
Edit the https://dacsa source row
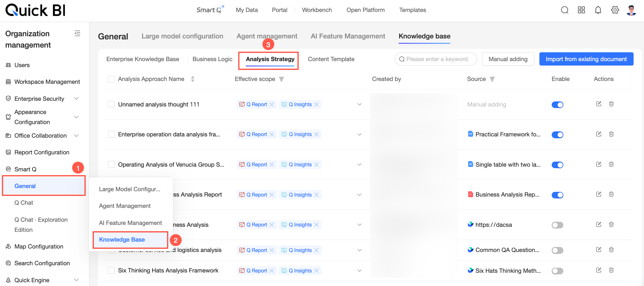click(599, 225)
